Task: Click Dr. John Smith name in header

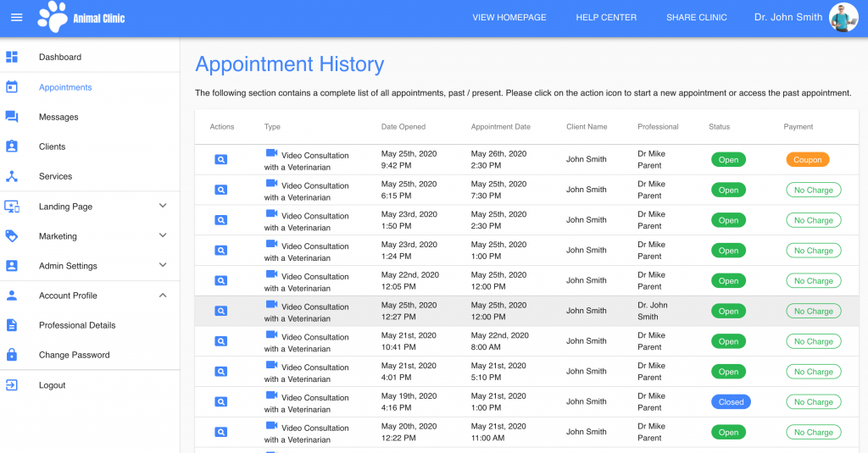Action: tap(788, 17)
